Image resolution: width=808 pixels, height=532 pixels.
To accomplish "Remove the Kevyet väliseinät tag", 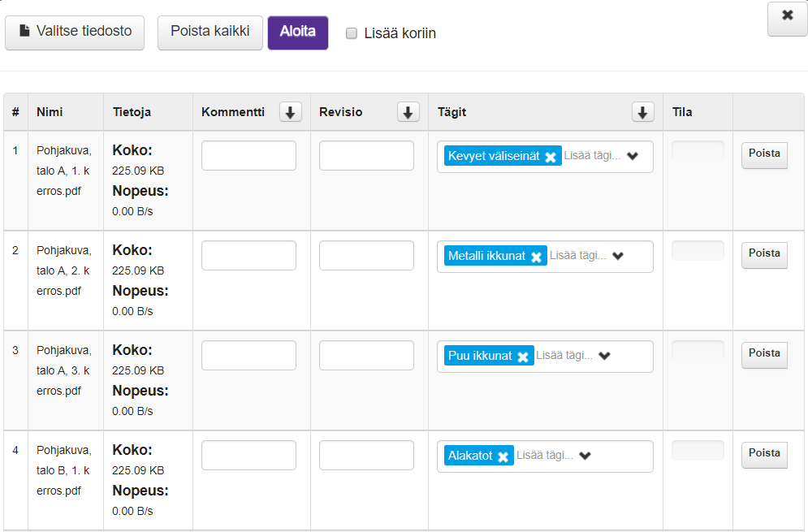I will [x=551, y=157].
